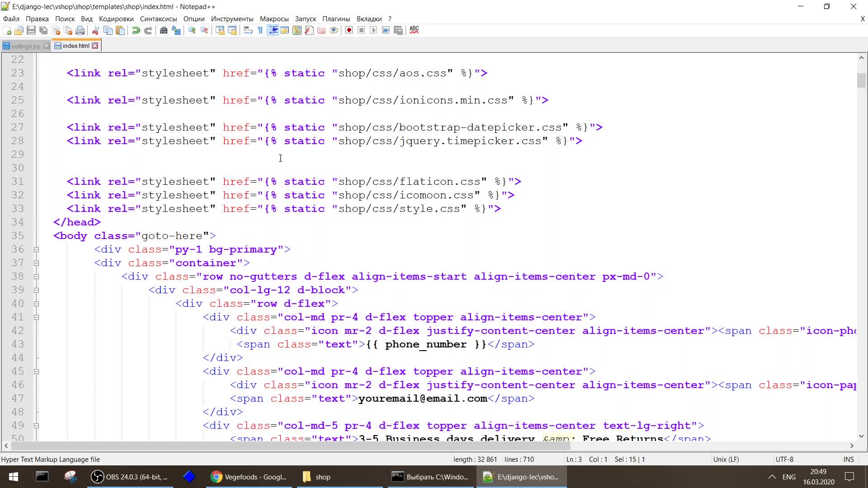Viewport: 868px width, 488px height.
Task: Switch to Vegefoods Chrome taskbar window
Action: 250,477
